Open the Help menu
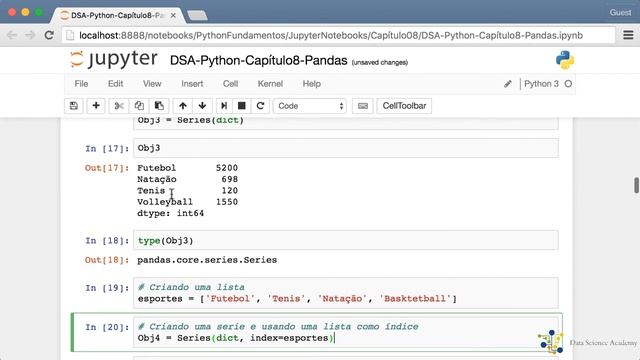The height and width of the screenshot is (360, 640). 311,84
